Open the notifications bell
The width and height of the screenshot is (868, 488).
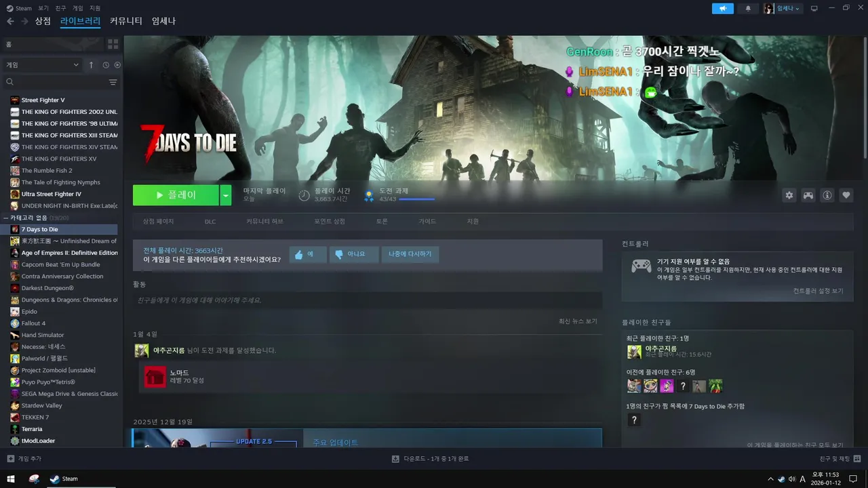click(x=748, y=8)
